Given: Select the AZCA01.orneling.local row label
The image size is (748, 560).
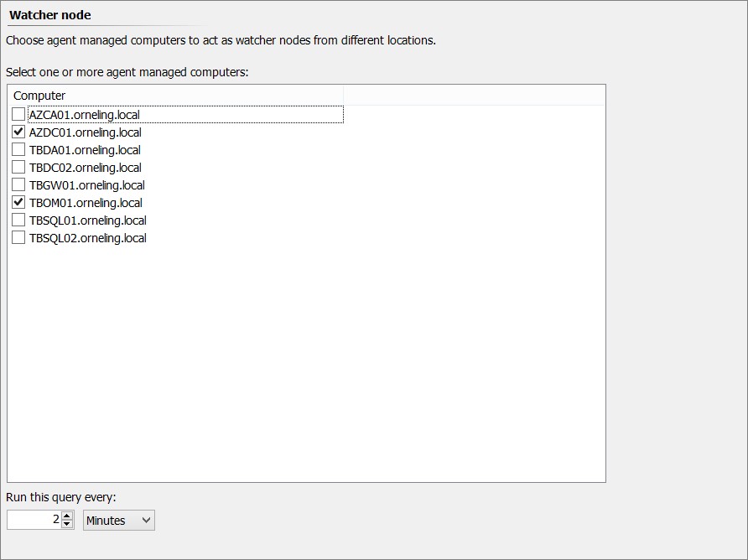Looking at the screenshot, I should point(85,115).
